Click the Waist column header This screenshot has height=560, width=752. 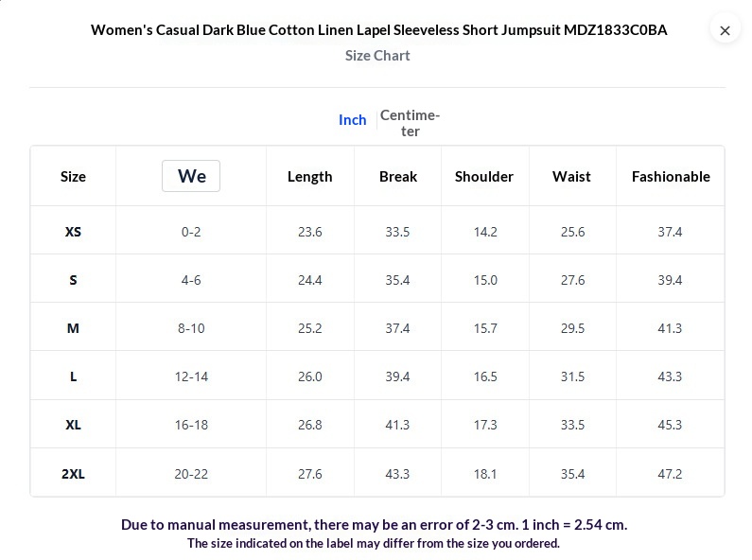[571, 176]
